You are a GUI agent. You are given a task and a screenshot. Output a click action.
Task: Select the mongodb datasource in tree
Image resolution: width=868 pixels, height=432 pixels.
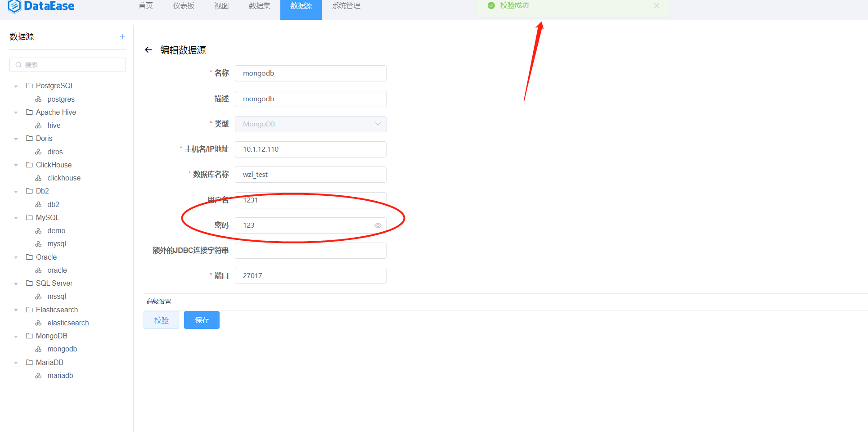point(62,349)
